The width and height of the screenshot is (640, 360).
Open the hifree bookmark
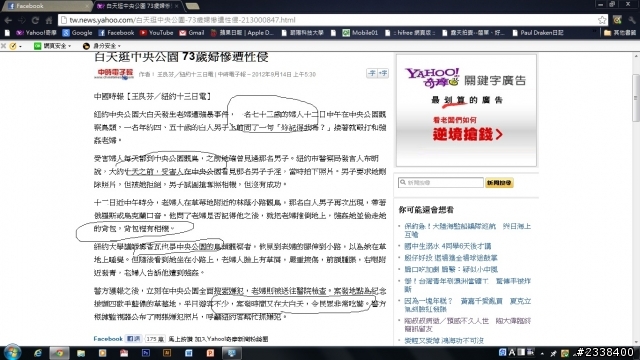(410, 33)
